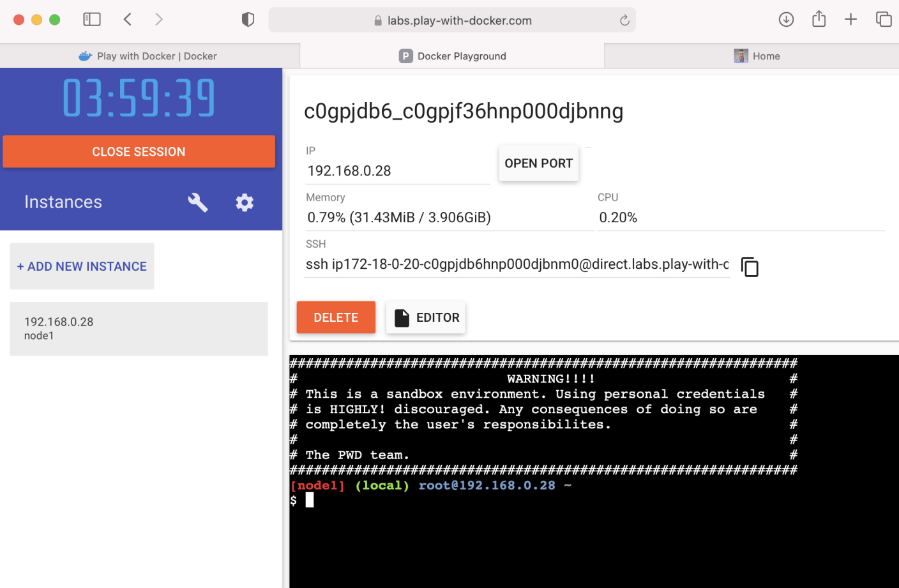
Task: Add a new instance
Action: coord(82,266)
